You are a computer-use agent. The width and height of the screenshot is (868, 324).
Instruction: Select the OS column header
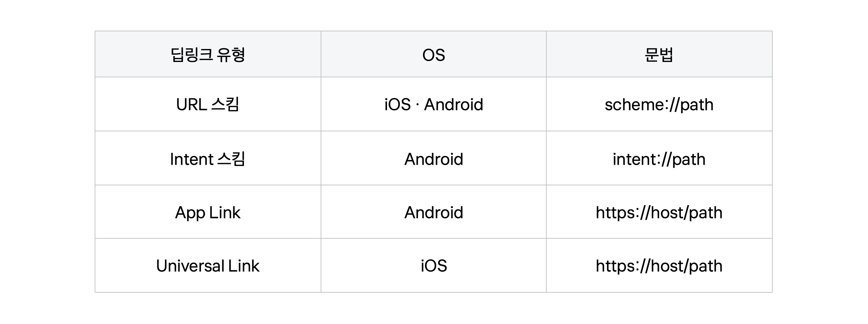433,55
